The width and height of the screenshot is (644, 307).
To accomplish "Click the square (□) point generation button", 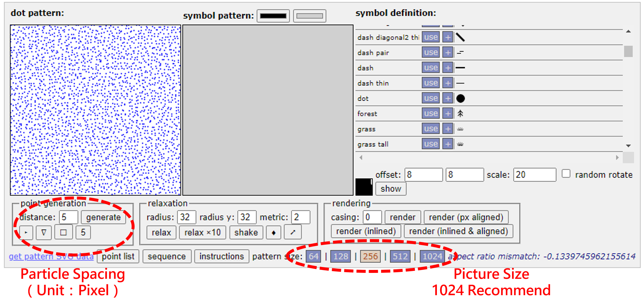I will point(63,233).
